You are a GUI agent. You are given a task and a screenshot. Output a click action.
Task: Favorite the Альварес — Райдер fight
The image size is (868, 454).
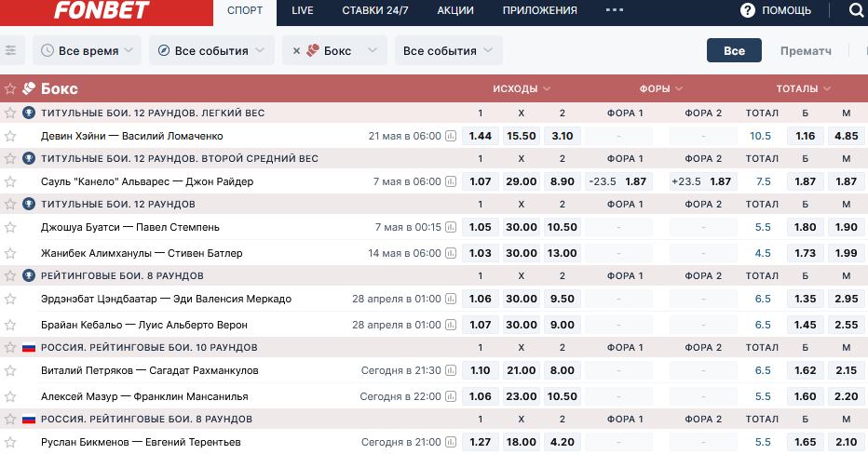10,181
